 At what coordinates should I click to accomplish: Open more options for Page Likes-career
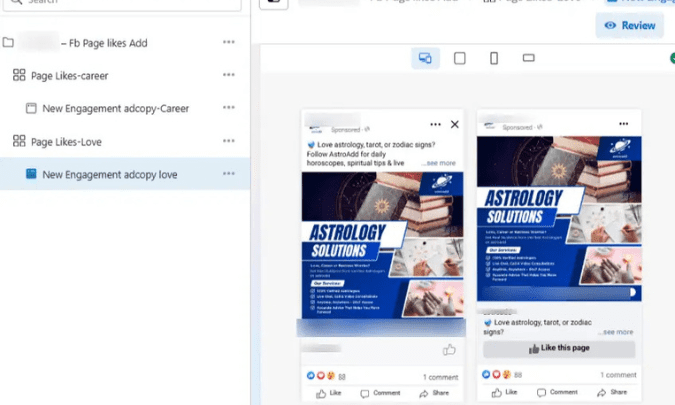tap(229, 75)
